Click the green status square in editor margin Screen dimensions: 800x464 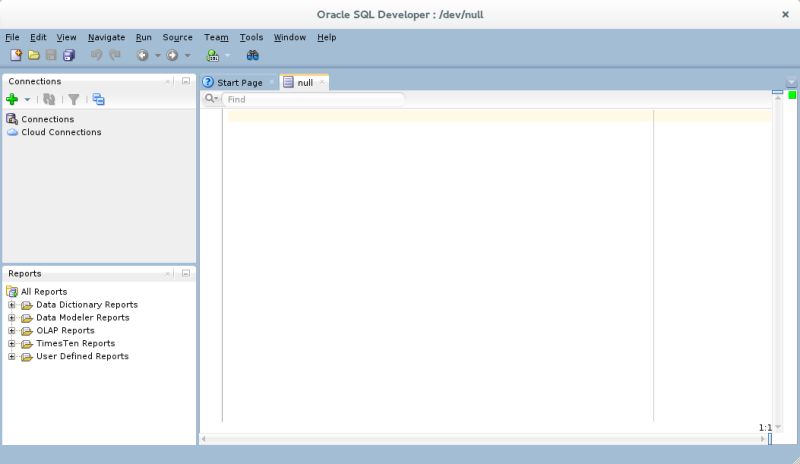(792, 95)
